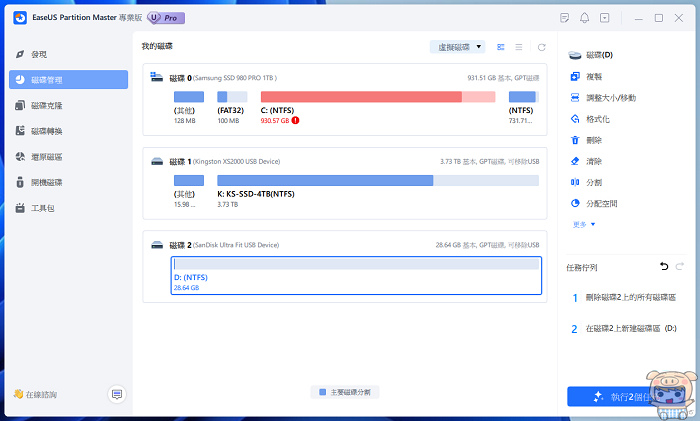Click the redo task arrow
This screenshot has height=421, width=700.
click(x=679, y=267)
